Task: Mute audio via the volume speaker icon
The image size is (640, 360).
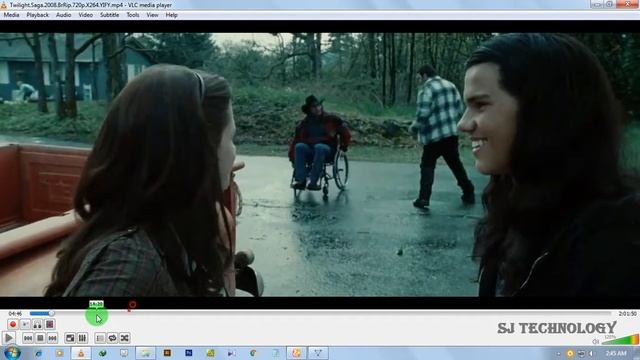Action: [596, 341]
